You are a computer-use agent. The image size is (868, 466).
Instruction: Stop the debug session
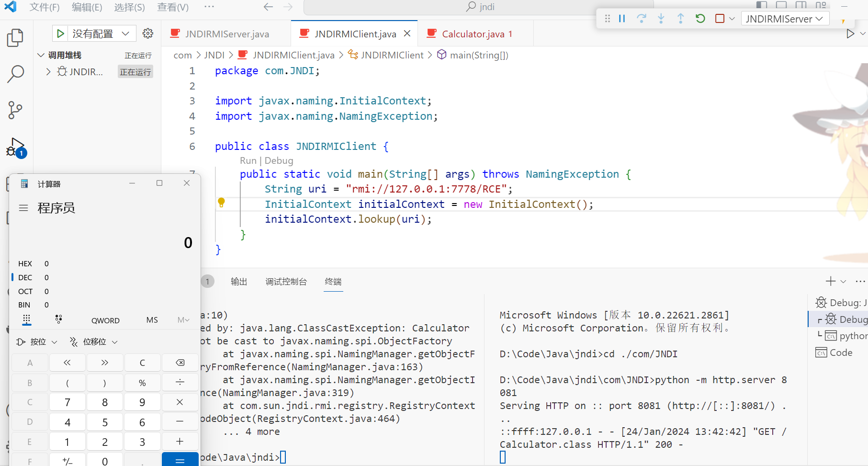click(720, 19)
